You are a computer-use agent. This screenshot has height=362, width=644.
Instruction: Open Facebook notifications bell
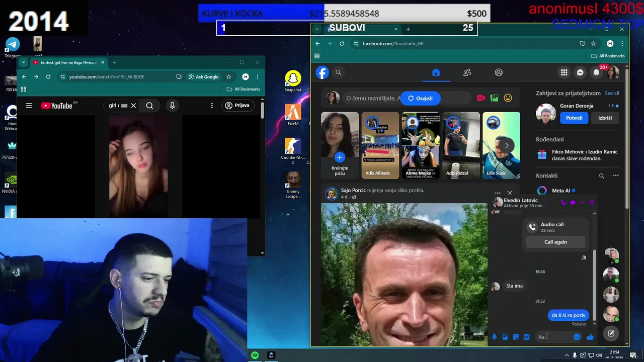596,72
